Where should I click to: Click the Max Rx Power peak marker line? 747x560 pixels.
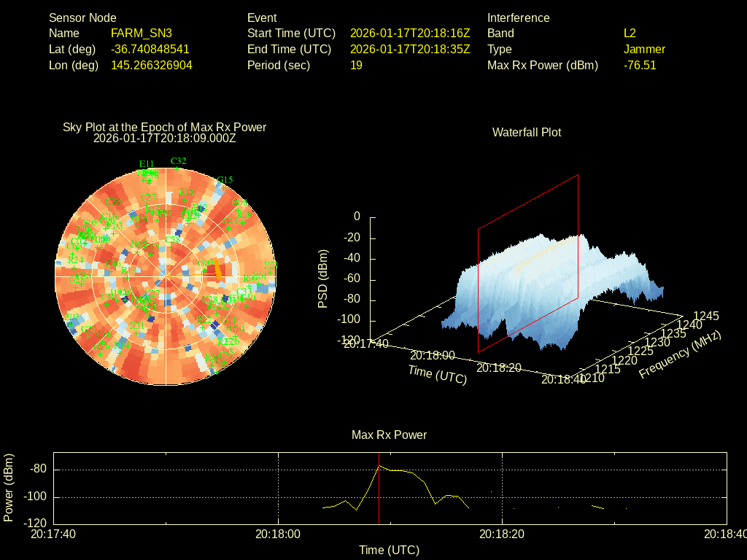click(x=379, y=496)
